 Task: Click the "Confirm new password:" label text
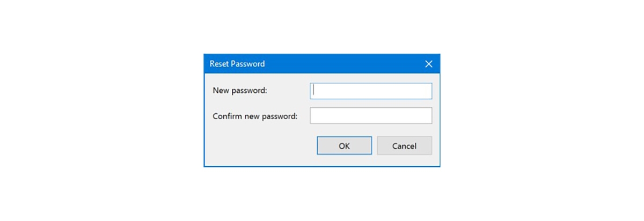(255, 116)
